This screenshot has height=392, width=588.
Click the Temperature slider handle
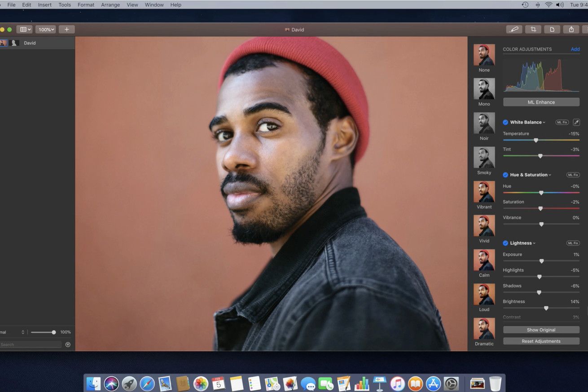pyautogui.click(x=536, y=140)
